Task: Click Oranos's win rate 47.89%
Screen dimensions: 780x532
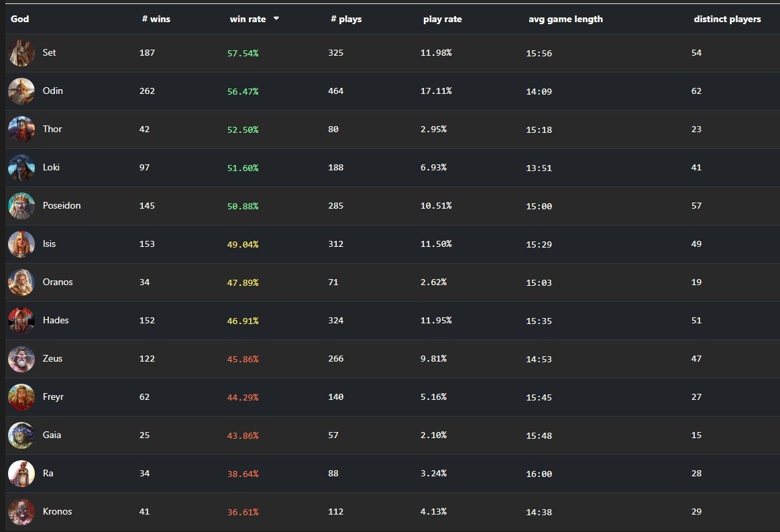Action: [x=243, y=282]
